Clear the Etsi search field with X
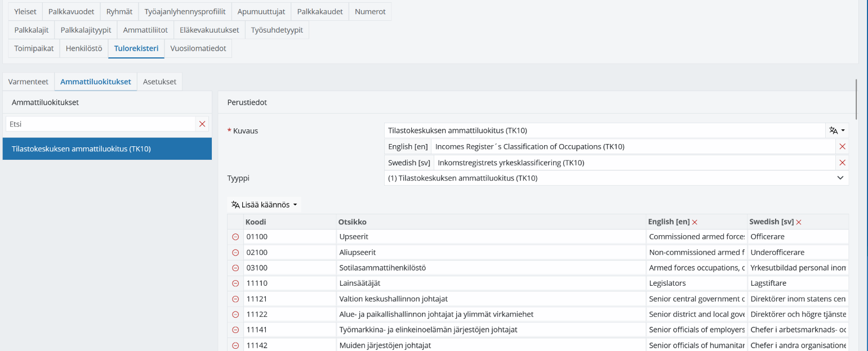 click(202, 124)
